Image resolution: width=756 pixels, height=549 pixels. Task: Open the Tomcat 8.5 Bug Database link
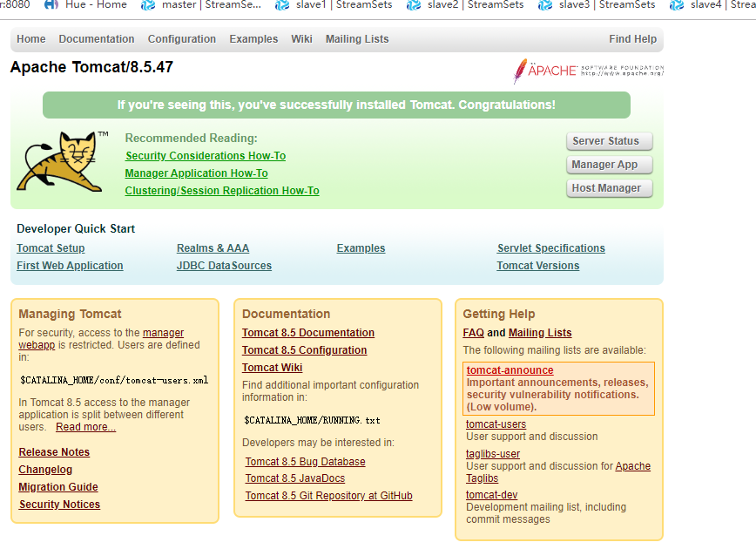pyautogui.click(x=304, y=461)
